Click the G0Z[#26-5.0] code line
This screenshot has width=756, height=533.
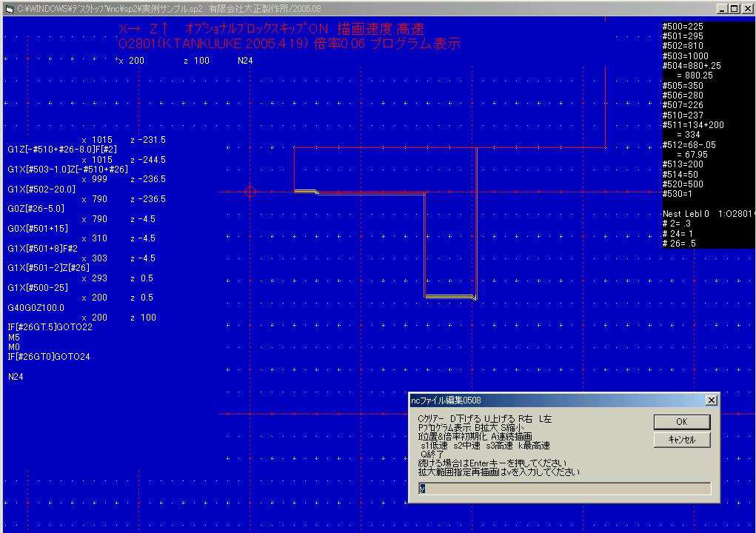click(37, 209)
